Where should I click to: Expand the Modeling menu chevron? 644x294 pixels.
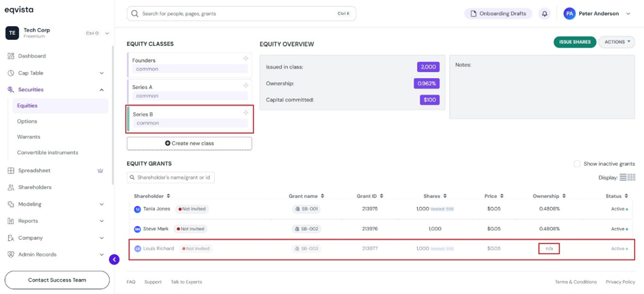tap(102, 204)
